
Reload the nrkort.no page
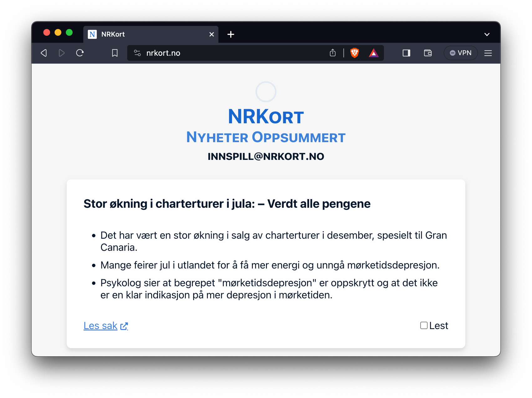click(80, 53)
